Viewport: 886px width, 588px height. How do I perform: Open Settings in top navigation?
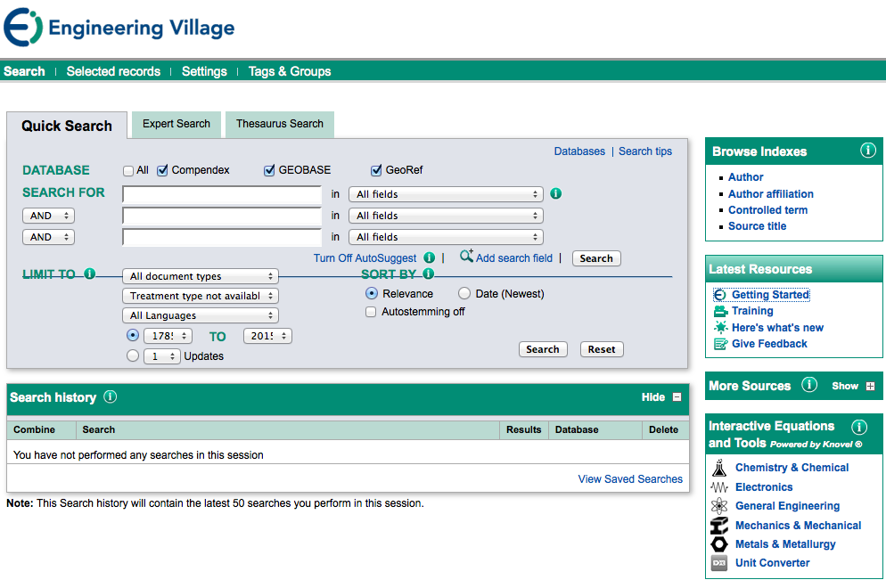pyautogui.click(x=204, y=72)
